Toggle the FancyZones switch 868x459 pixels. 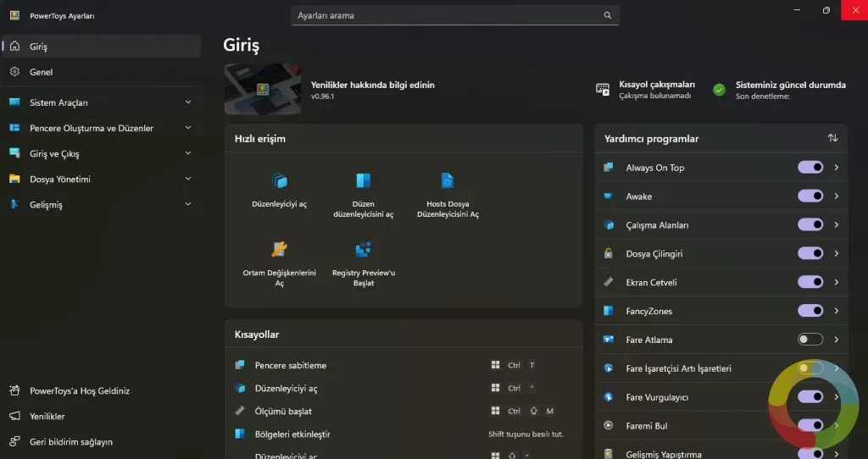click(x=810, y=311)
